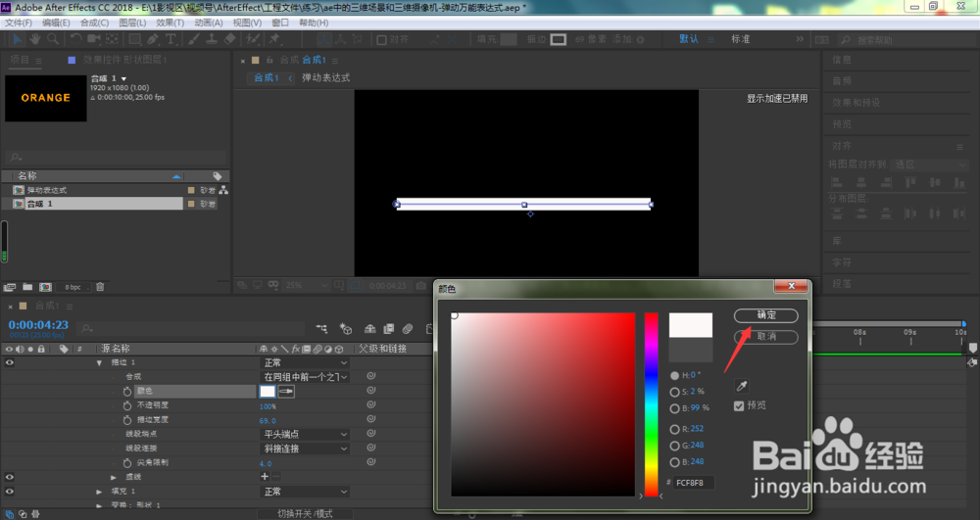Click stroke color eyedropper in timeline
The image size is (980, 520).
[286, 392]
